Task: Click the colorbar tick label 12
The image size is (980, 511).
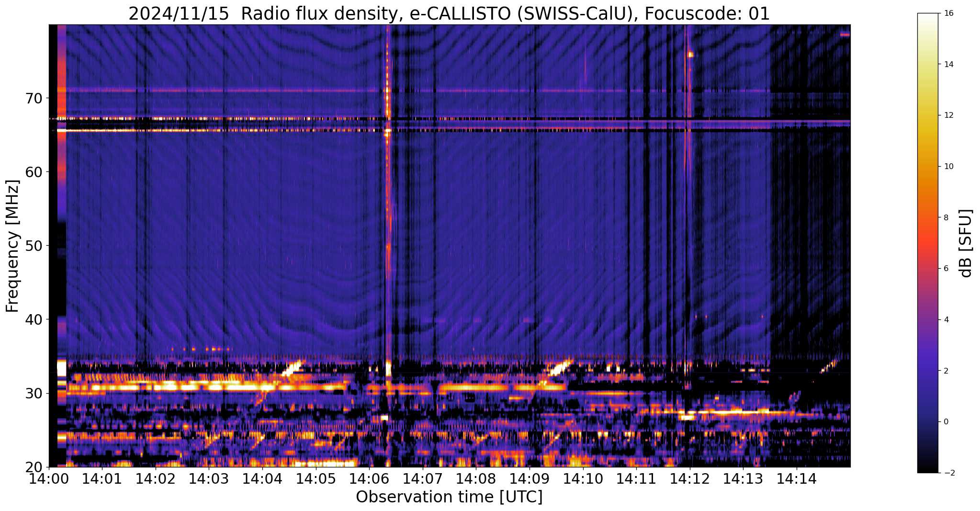Action: (x=949, y=115)
